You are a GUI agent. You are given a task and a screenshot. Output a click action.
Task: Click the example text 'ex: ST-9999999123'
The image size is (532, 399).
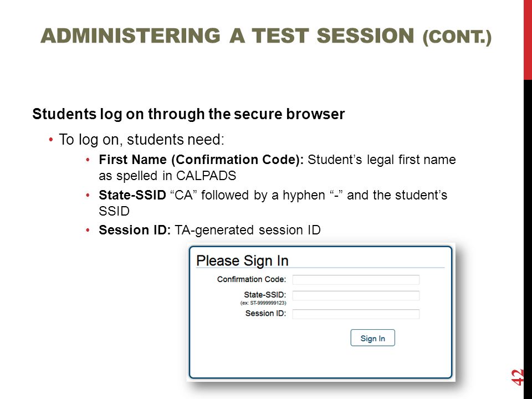coord(263,303)
